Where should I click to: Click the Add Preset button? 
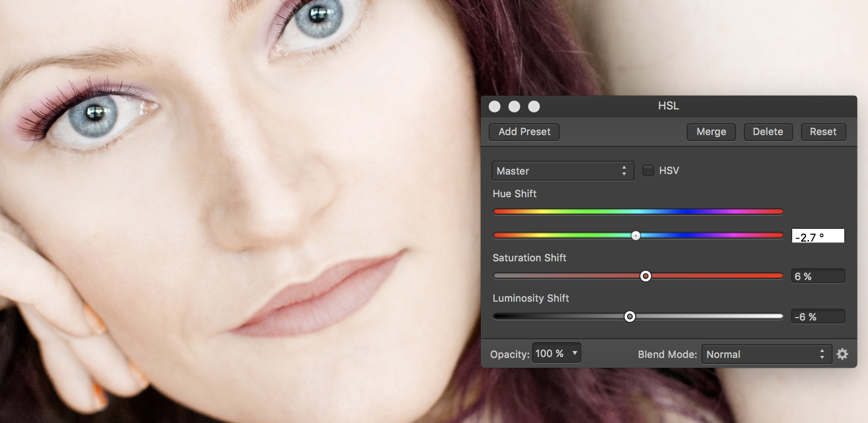coord(524,132)
